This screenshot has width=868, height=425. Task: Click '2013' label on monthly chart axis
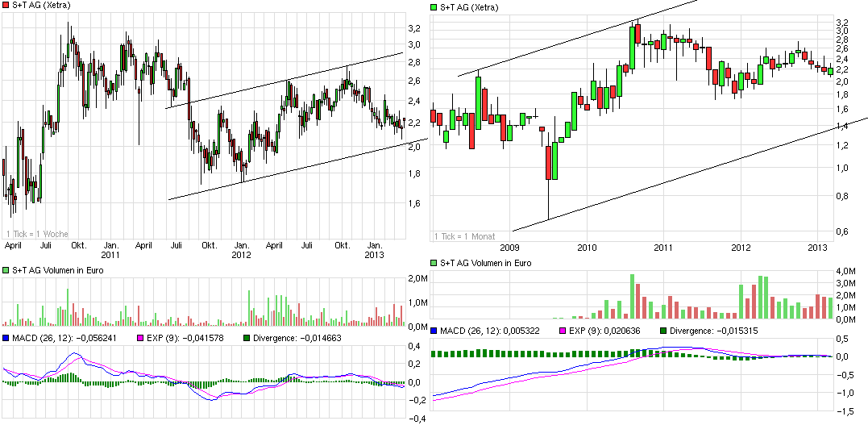[x=817, y=247]
